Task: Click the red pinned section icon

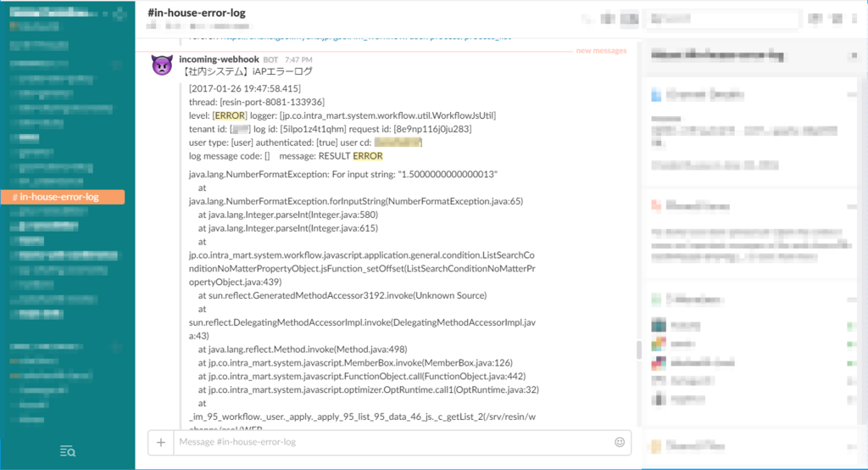Action: (x=656, y=205)
